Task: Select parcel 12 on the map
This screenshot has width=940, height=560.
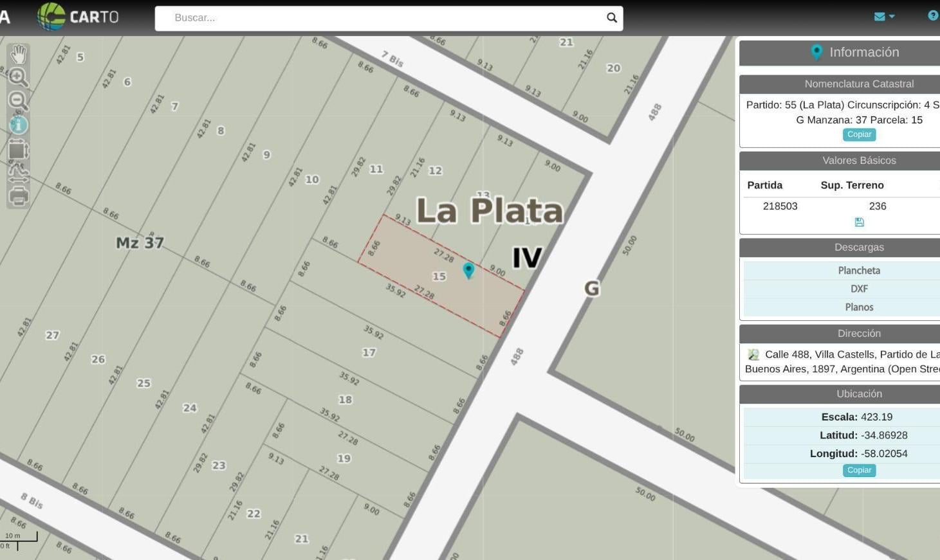Action: click(x=436, y=170)
